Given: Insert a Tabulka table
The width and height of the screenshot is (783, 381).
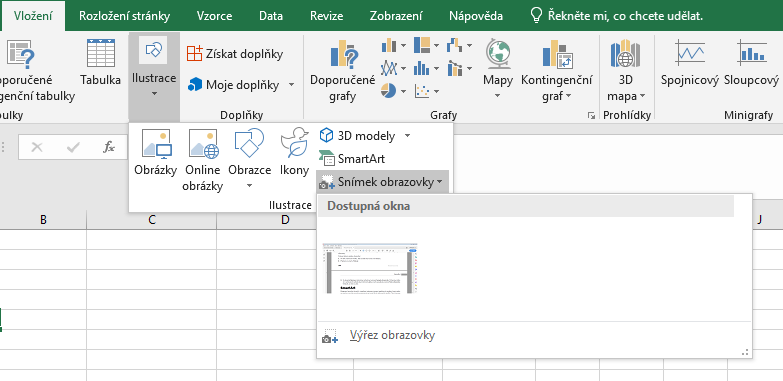Looking at the screenshot, I should (100, 61).
